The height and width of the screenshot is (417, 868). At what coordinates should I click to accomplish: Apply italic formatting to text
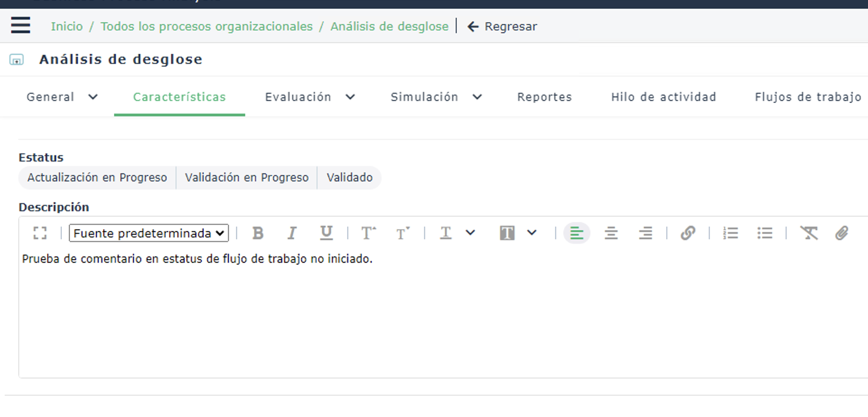click(292, 233)
